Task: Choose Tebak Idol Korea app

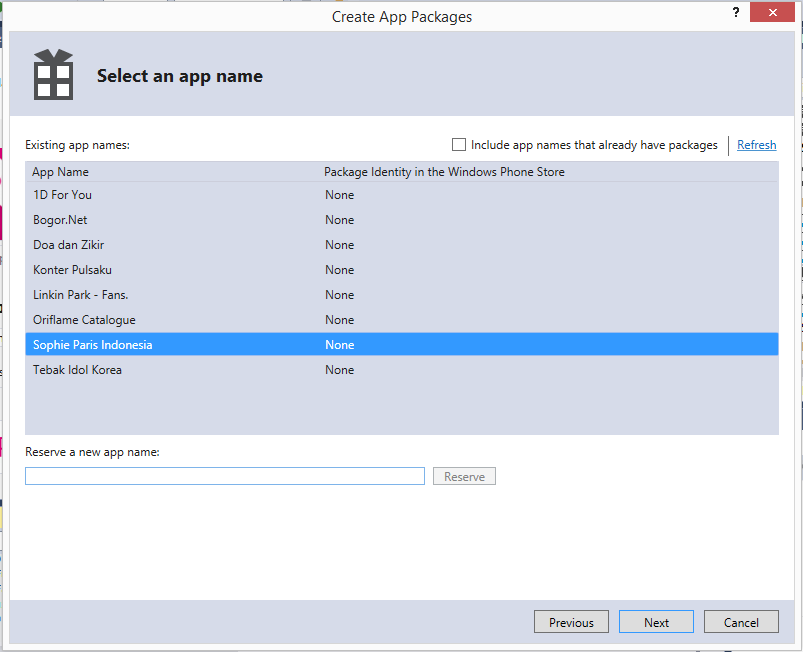Action: (77, 370)
